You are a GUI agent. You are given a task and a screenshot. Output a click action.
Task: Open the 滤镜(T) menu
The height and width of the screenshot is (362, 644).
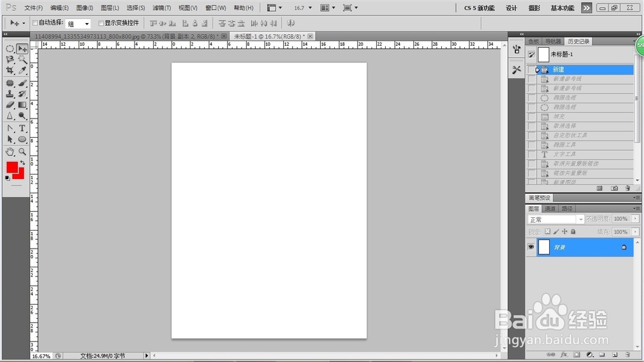pyautogui.click(x=162, y=8)
